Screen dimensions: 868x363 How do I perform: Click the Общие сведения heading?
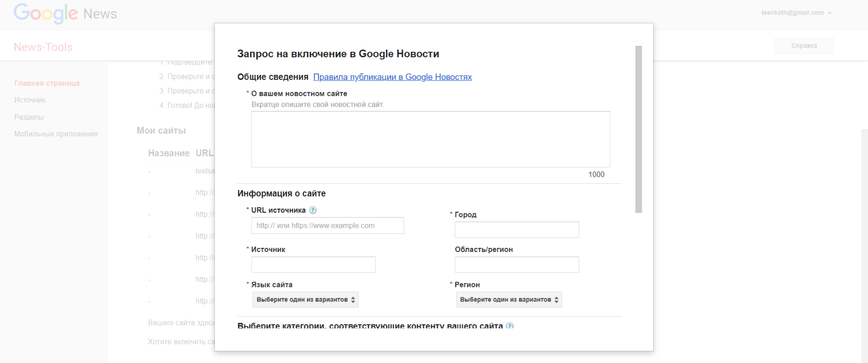point(273,77)
